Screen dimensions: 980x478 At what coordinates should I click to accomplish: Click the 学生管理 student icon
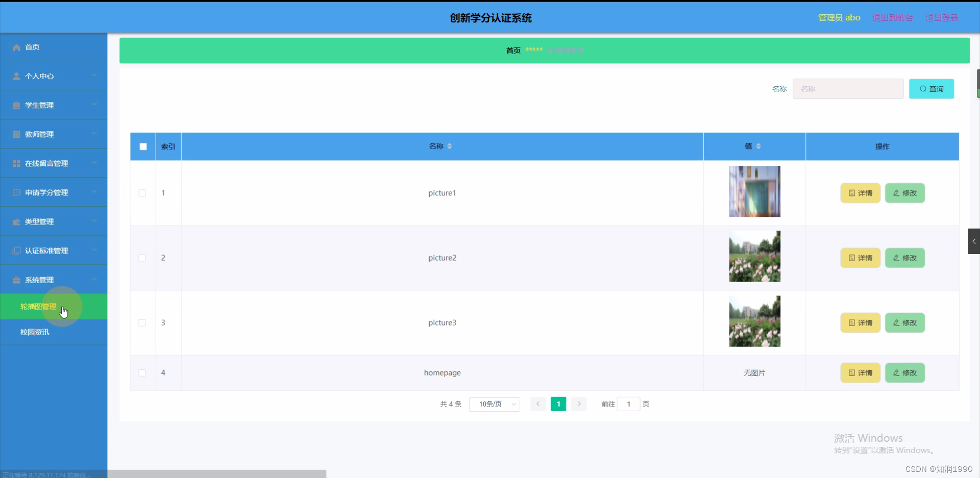point(16,105)
